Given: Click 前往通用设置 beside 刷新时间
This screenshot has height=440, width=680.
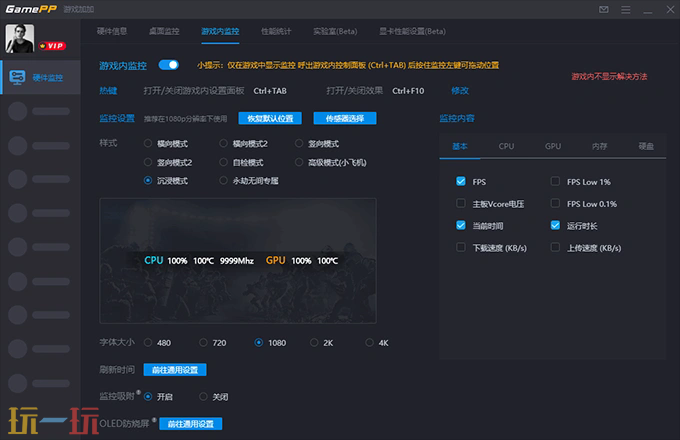Looking at the screenshot, I should (175, 370).
